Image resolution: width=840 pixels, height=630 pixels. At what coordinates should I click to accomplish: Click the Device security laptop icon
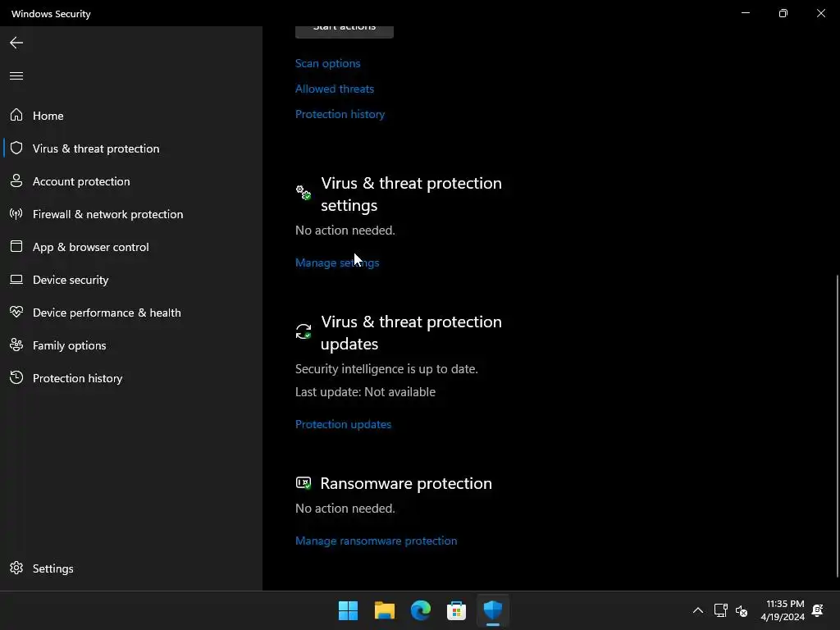click(x=16, y=280)
